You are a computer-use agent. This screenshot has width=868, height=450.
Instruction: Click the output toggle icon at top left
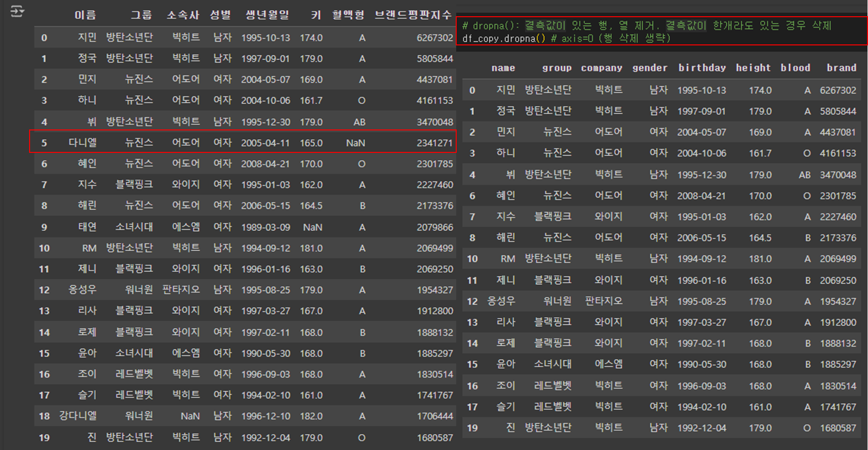tap(17, 11)
